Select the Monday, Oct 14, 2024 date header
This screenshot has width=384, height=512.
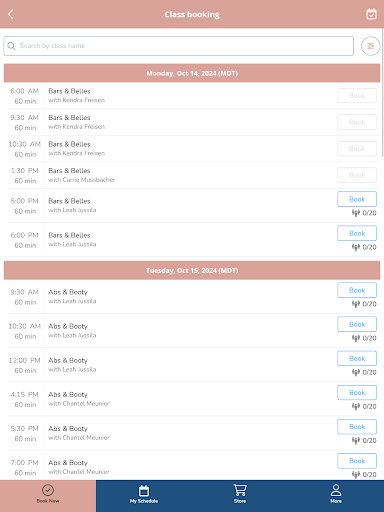(192, 73)
